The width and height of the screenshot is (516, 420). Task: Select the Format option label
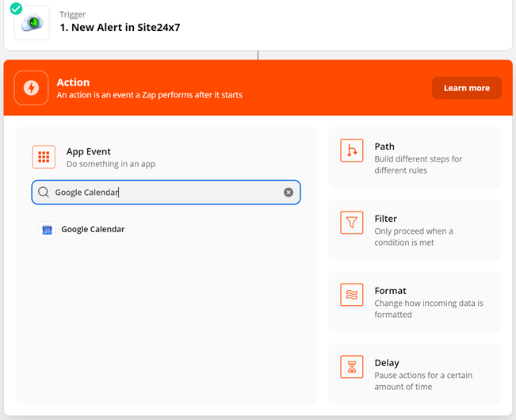390,291
